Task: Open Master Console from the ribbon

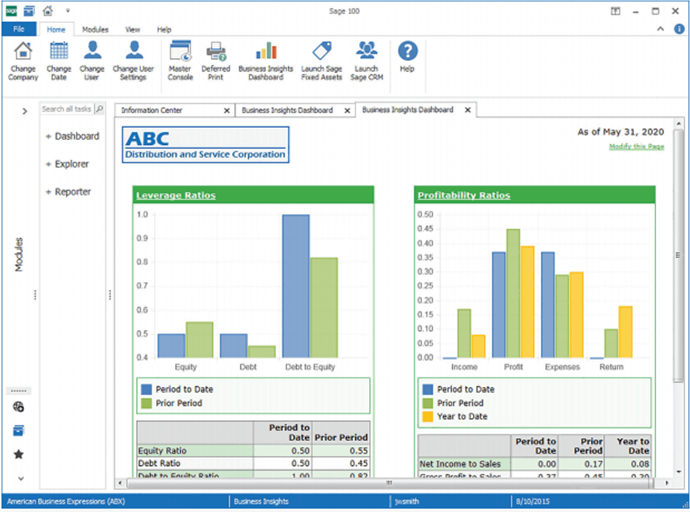Action: 180,52
